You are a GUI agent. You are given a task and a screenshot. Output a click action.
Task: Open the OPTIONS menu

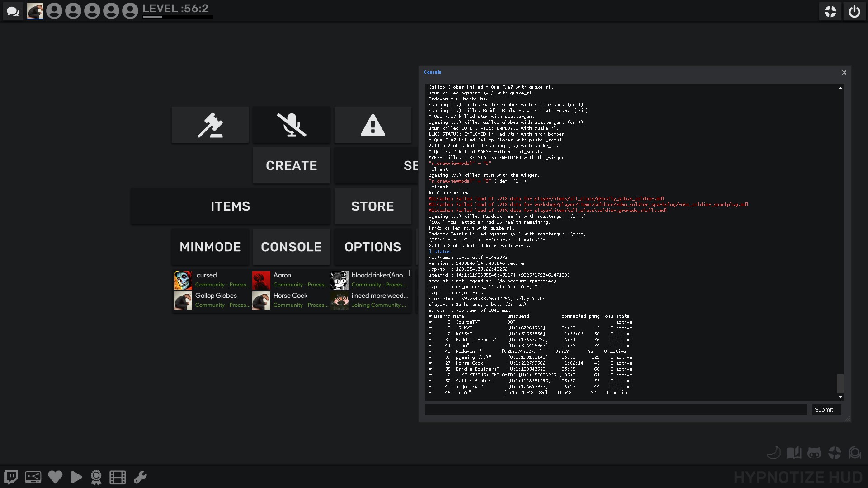coord(373,247)
